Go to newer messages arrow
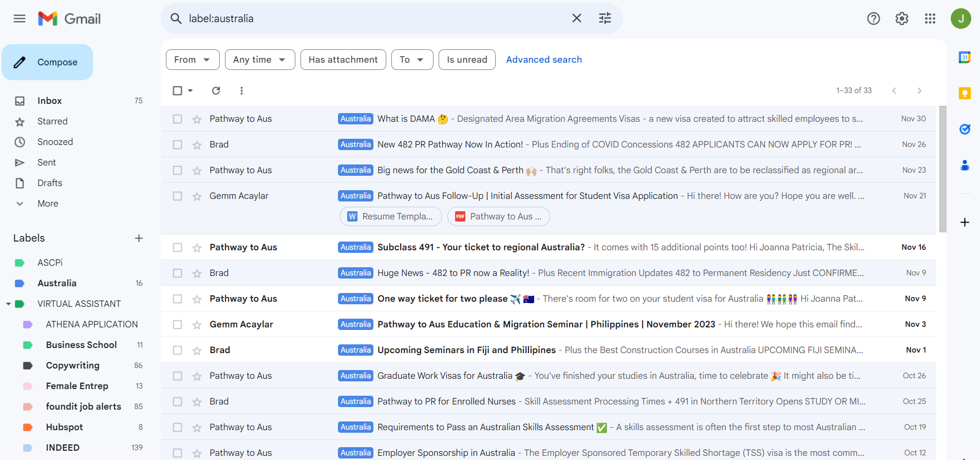980x460 pixels. point(894,90)
